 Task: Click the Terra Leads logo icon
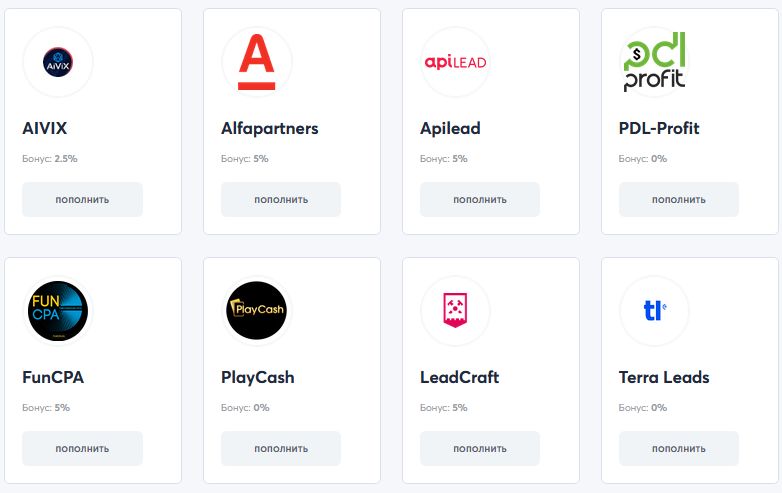click(x=654, y=311)
